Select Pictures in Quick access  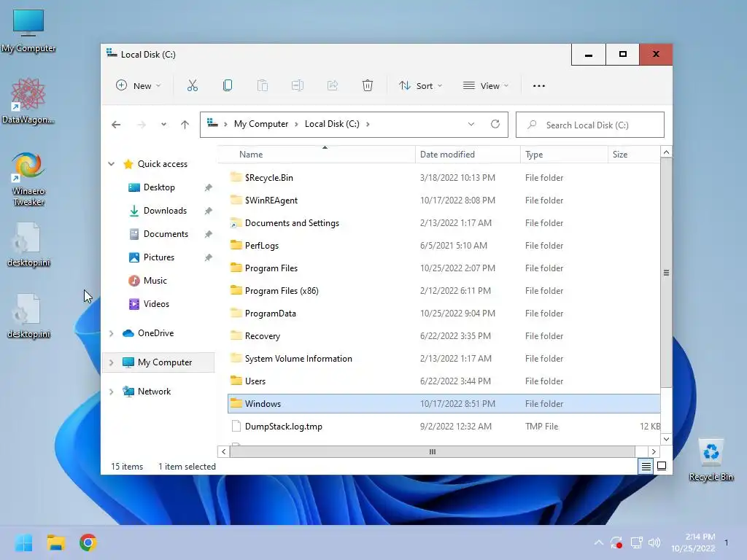pyautogui.click(x=158, y=257)
